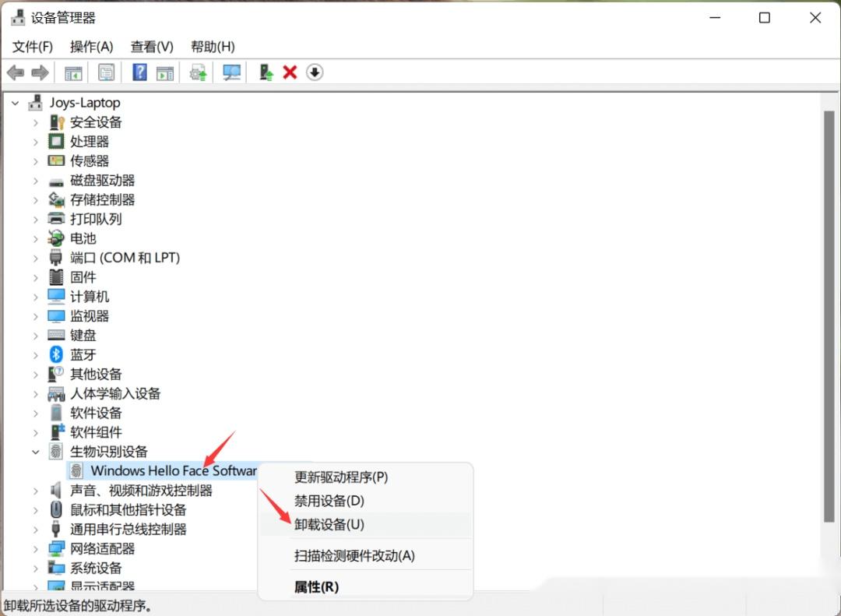The width and height of the screenshot is (841, 616).
Task: Open the 查看(V) menu
Action: pyautogui.click(x=151, y=47)
